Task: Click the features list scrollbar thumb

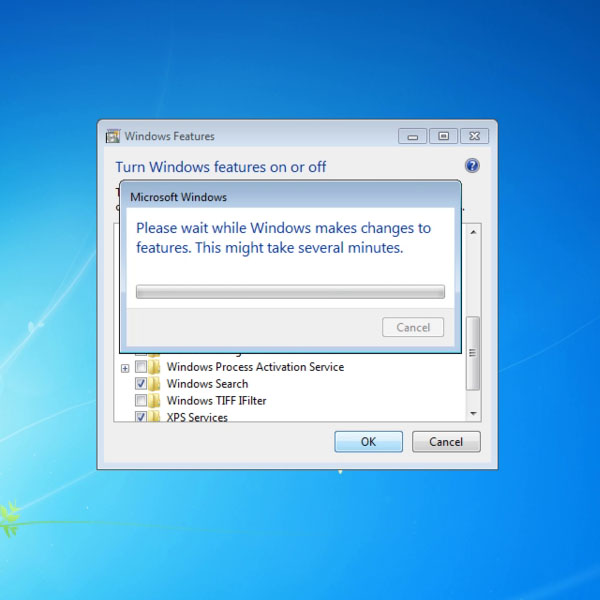Action: [x=473, y=353]
